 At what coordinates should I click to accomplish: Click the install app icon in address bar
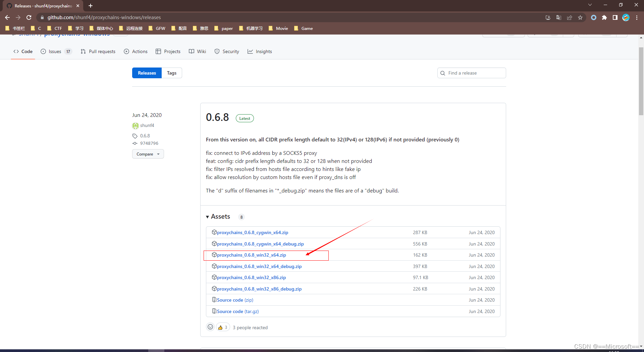click(x=548, y=17)
